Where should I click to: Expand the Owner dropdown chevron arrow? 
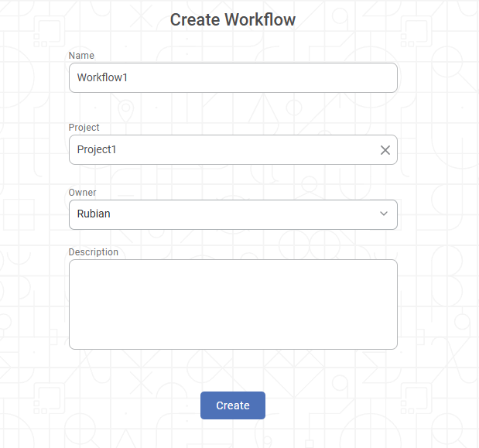click(384, 214)
